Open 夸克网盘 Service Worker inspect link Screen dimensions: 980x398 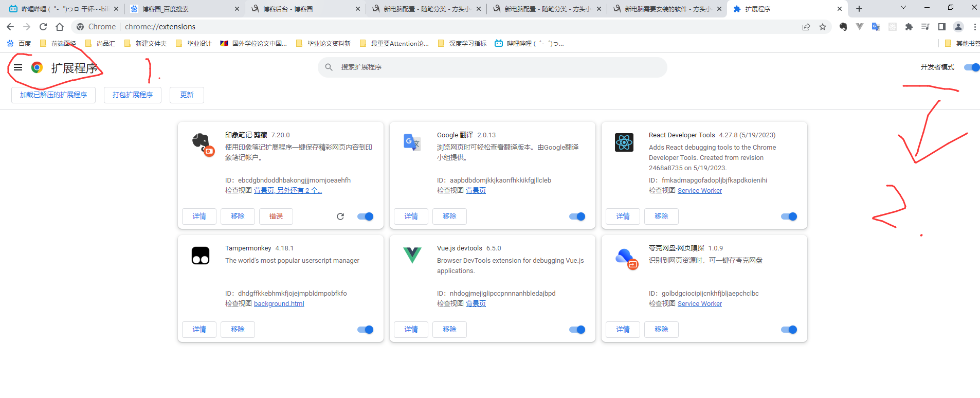[700, 304]
